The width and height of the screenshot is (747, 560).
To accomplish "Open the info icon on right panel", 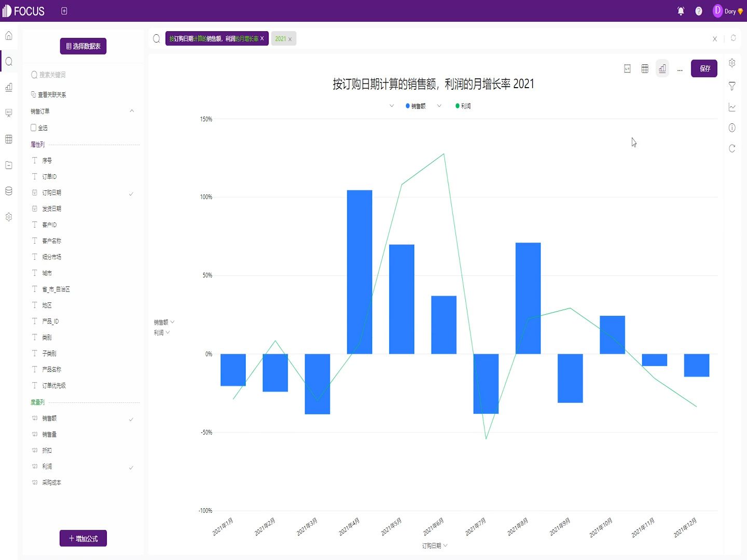I will (732, 128).
